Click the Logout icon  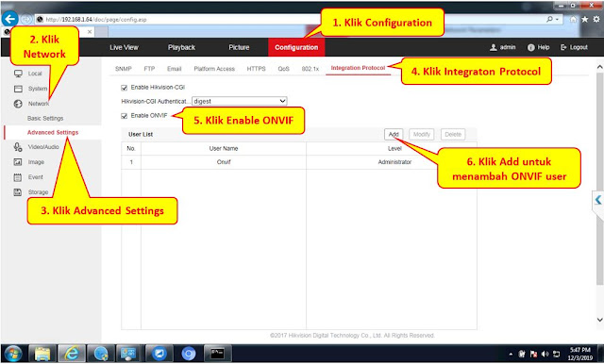pyautogui.click(x=563, y=47)
